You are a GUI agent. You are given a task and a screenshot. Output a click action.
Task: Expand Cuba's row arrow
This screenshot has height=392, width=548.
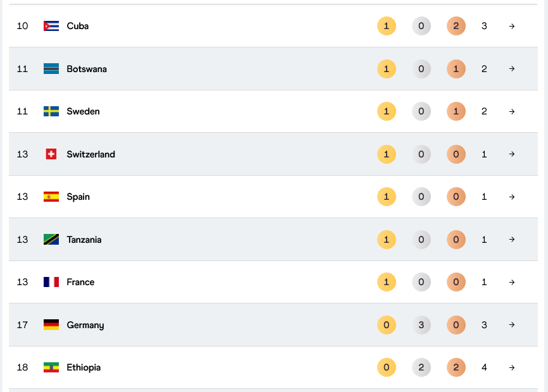coord(512,26)
